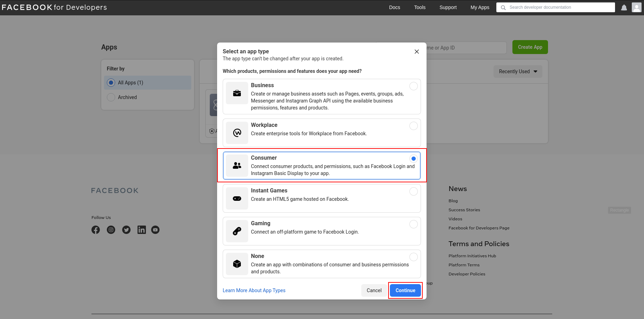
Task: Click the Business option title
Action: pyautogui.click(x=262, y=85)
